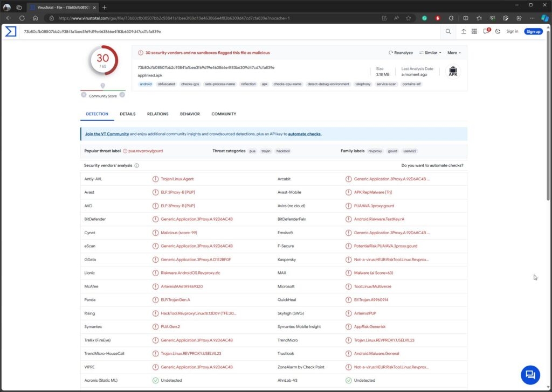Click the gourd family label chip
The height and width of the screenshot is (392, 552).
(392, 151)
